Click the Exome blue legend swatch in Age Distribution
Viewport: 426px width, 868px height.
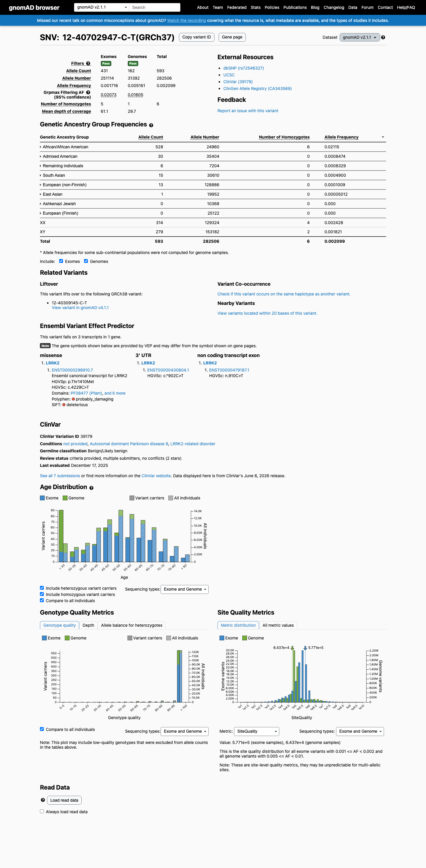click(x=42, y=498)
